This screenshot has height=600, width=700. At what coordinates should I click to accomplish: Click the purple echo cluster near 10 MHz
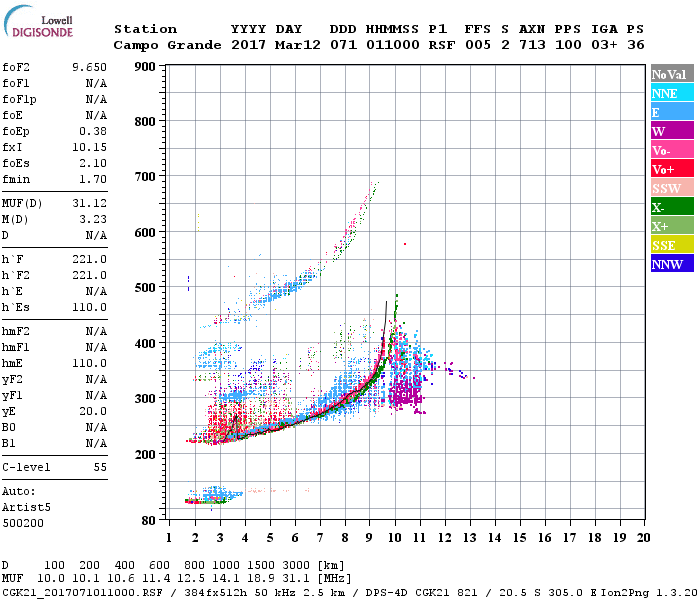coord(406,391)
